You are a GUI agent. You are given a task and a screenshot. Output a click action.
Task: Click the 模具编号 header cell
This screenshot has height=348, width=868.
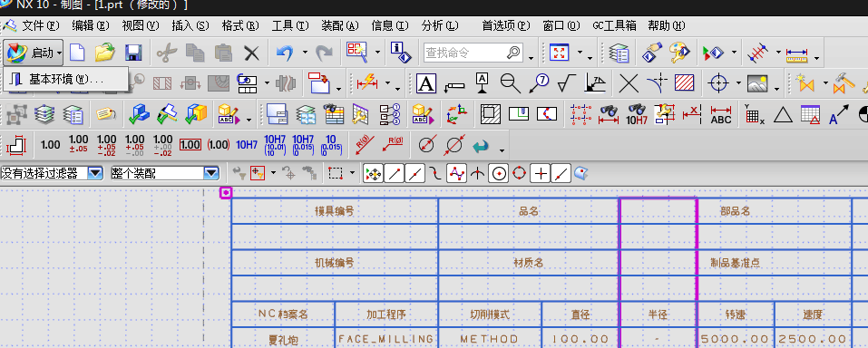coord(335,211)
